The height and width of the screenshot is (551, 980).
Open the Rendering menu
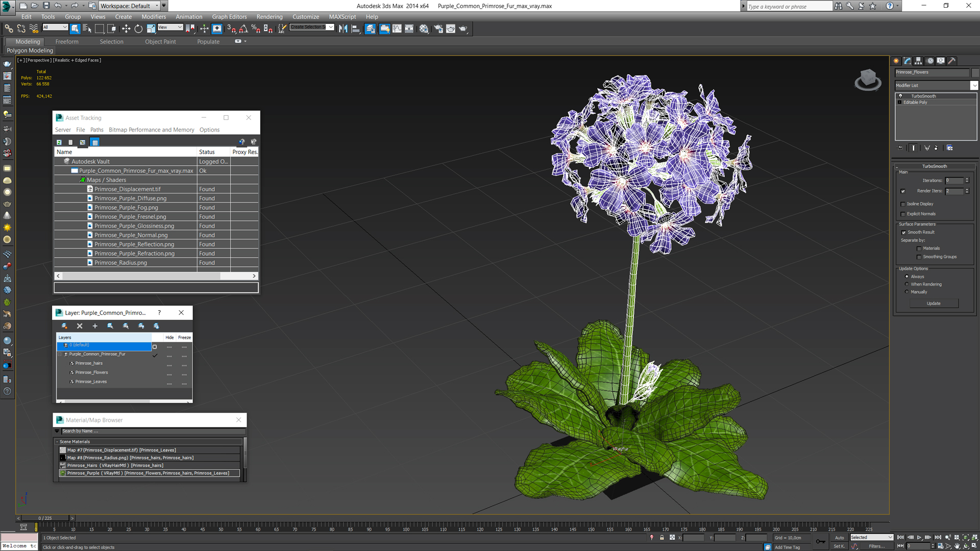click(x=269, y=17)
